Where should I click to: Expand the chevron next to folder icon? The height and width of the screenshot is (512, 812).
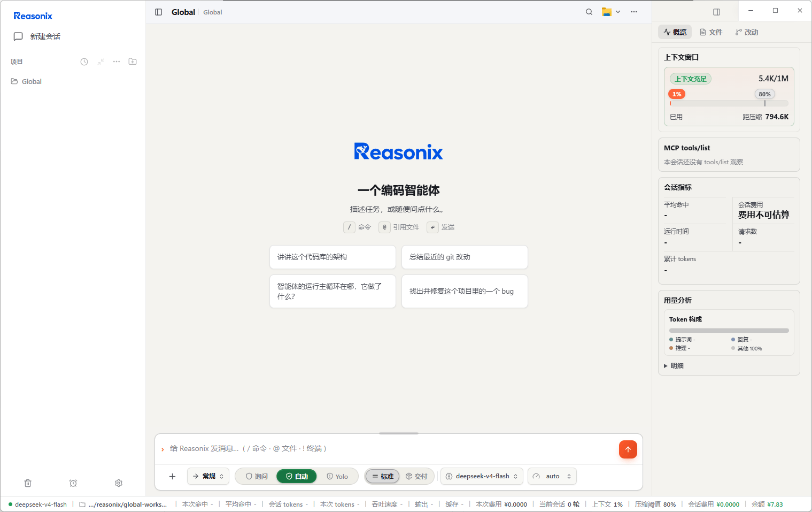(x=618, y=12)
